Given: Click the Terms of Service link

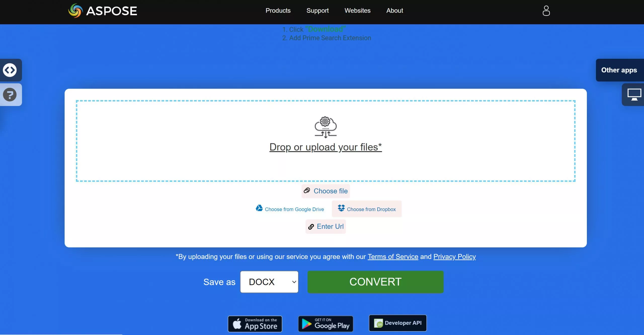Looking at the screenshot, I should [393, 256].
